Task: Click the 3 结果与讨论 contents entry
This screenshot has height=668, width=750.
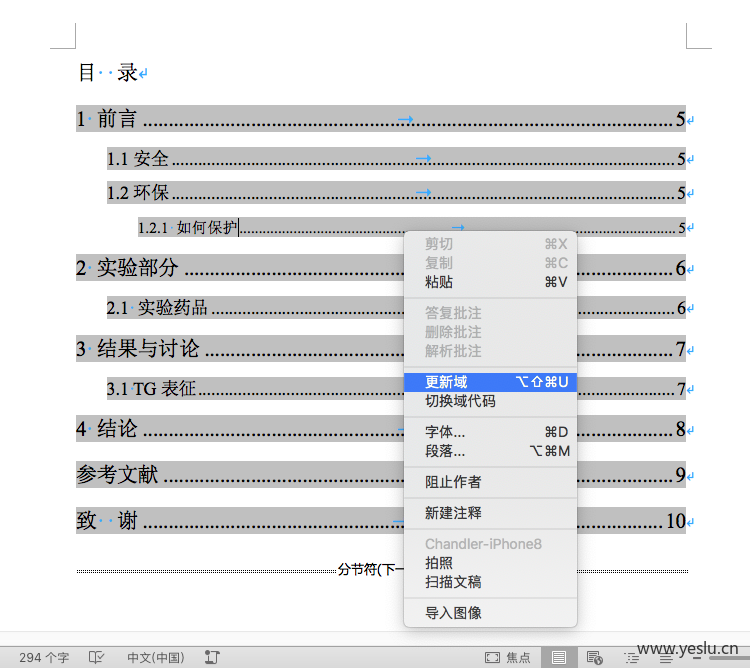Action: click(x=381, y=349)
